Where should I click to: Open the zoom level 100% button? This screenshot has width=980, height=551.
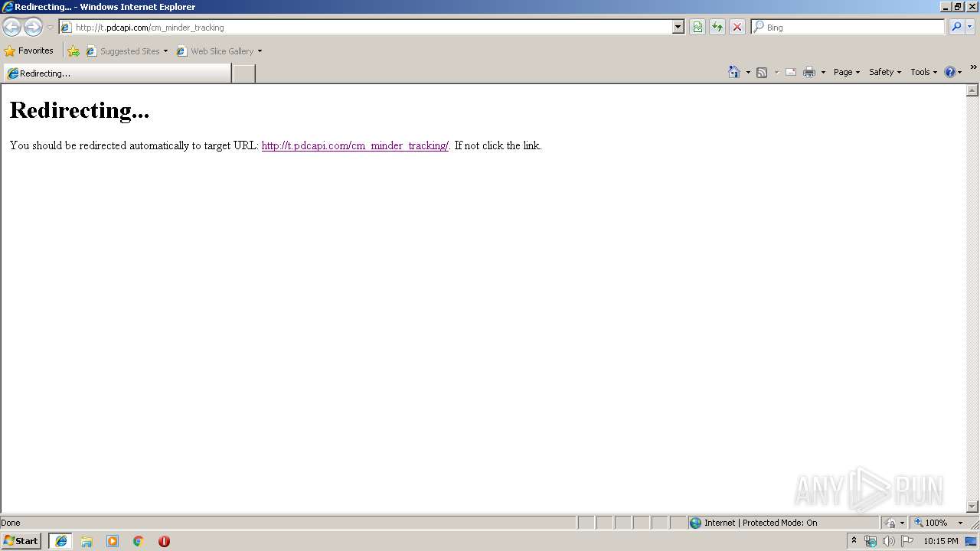931,523
